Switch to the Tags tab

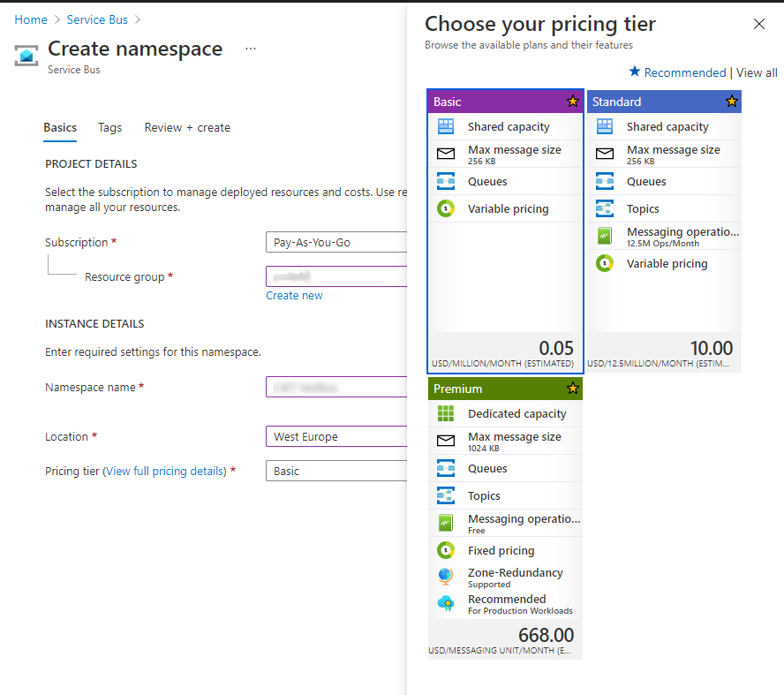110,128
